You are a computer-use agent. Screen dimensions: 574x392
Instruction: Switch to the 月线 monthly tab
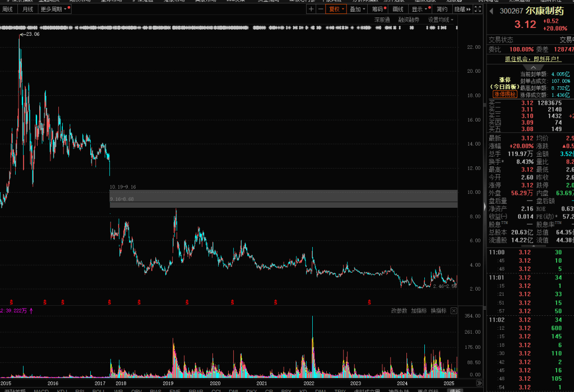point(27,10)
